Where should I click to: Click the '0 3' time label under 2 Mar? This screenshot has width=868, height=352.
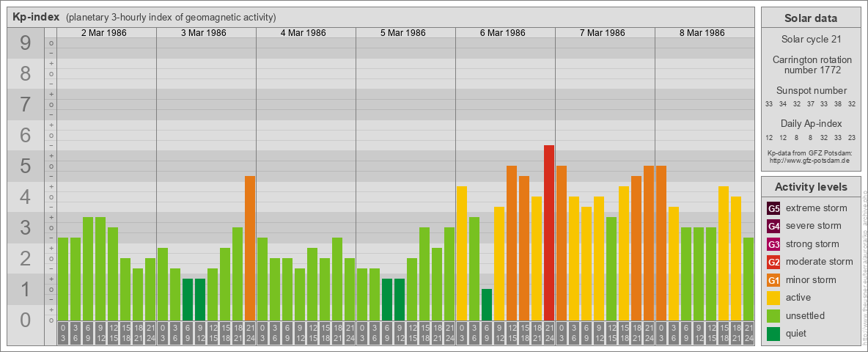pos(63,334)
